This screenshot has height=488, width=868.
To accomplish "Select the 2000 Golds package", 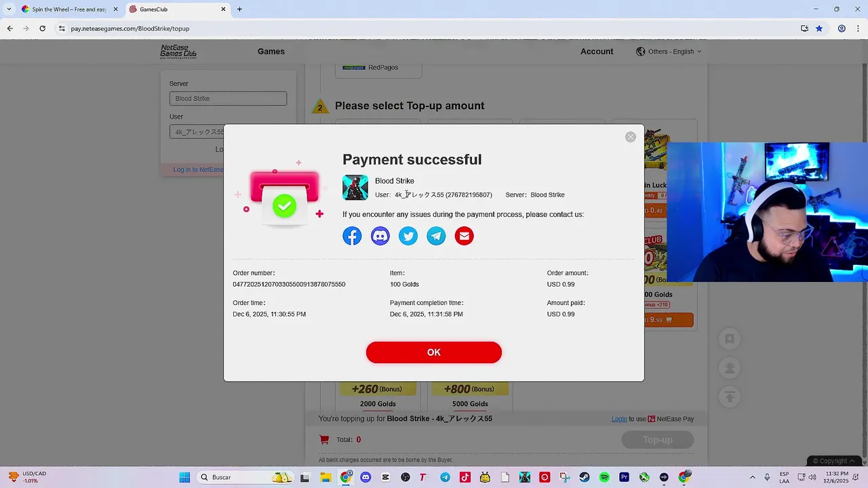I will coord(378,395).
